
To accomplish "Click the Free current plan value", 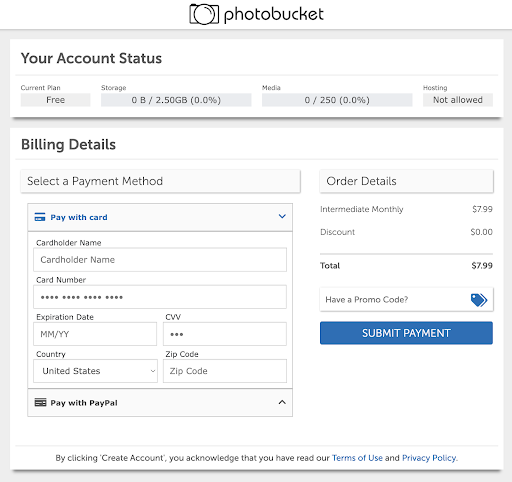I will 55,100.
